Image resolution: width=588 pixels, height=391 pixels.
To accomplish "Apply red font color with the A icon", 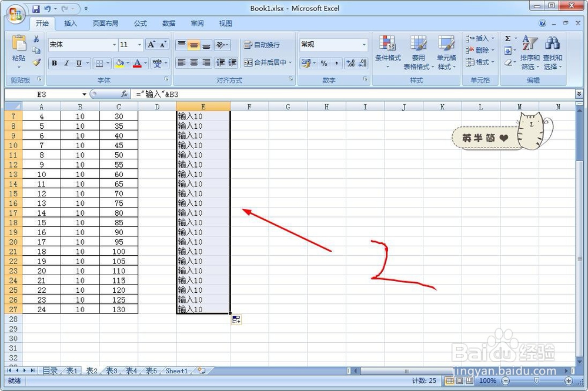I will (x=137, y=63).
